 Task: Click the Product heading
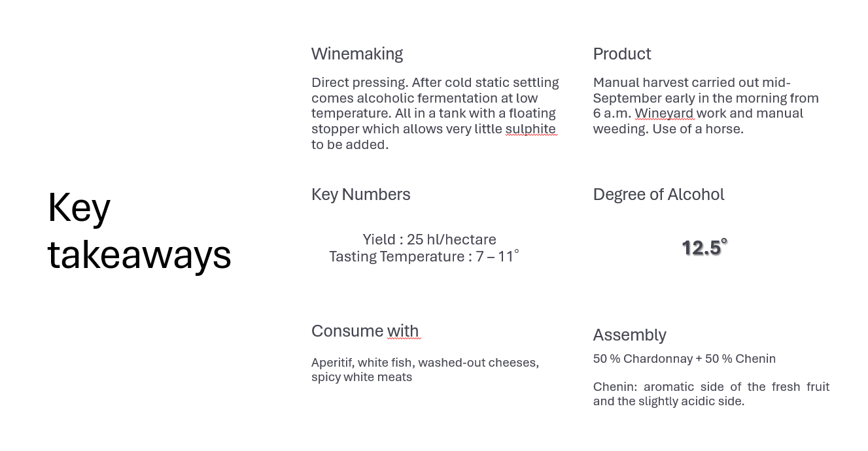[622, 54]
